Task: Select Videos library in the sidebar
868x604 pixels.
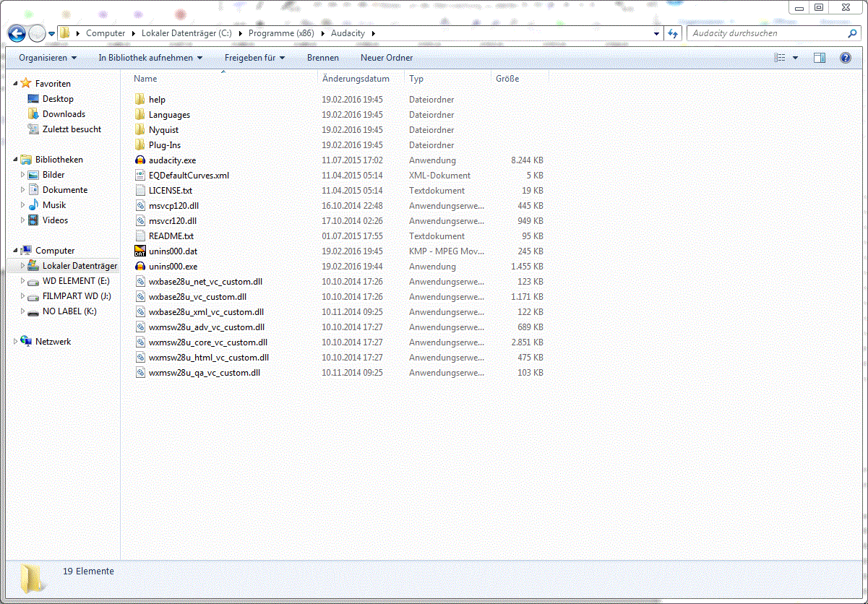Action: [x=55, y=220]
